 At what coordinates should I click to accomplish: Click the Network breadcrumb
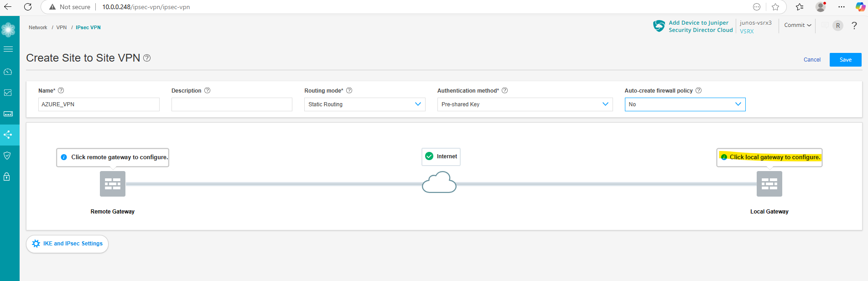[x=38, y=27]
